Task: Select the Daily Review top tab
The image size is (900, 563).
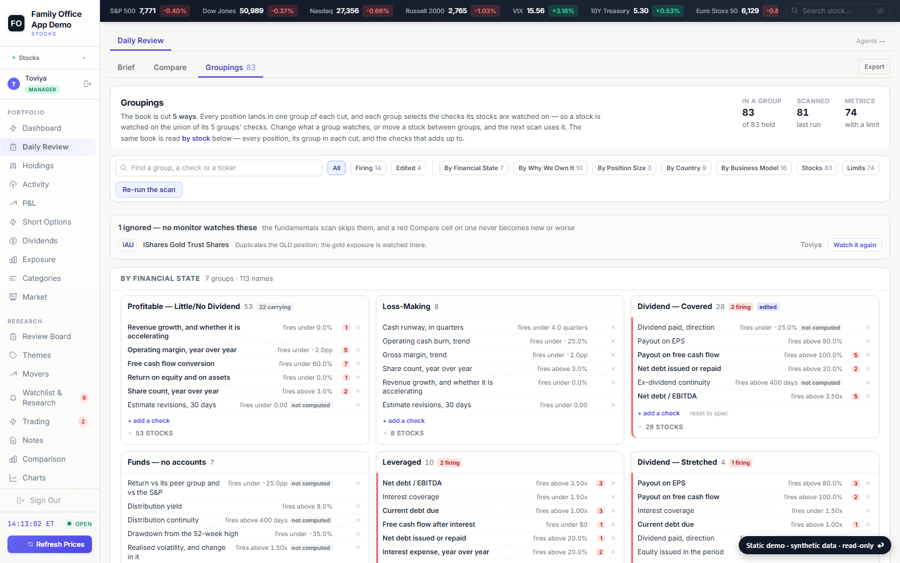Action: pyautogui.click(x=140, y=41)
